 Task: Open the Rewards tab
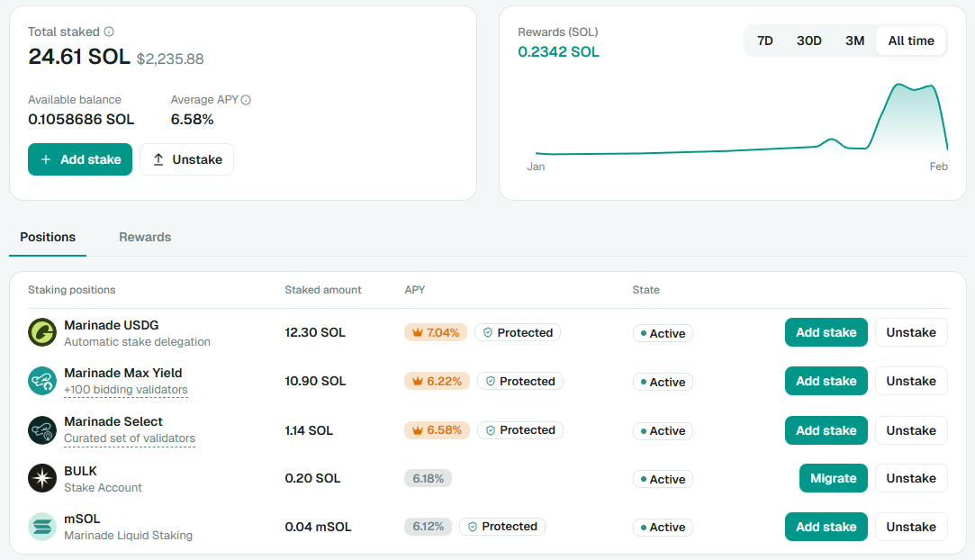[145, 237]
